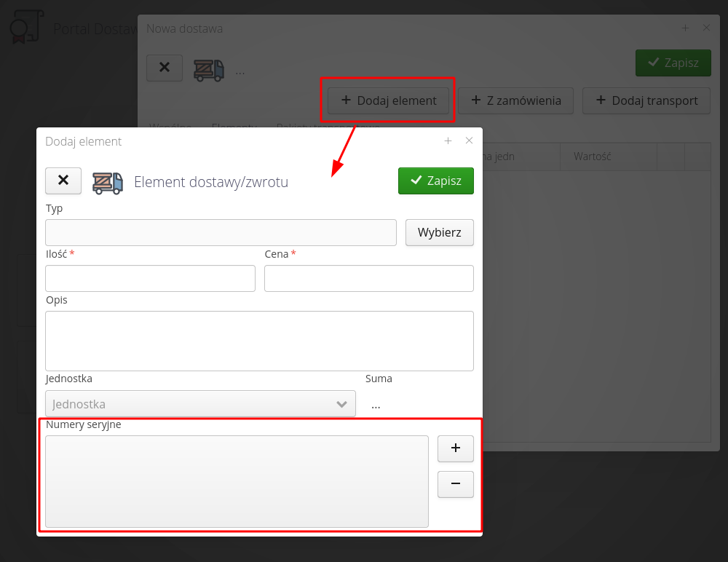Click the Dodaj transport button
The image size is (728, 562).
(646, 100)
